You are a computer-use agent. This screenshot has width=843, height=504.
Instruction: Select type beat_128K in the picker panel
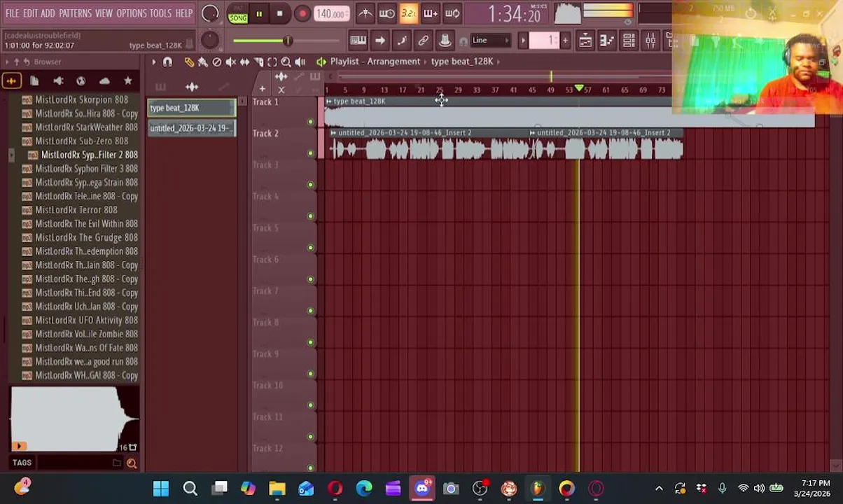192,108
